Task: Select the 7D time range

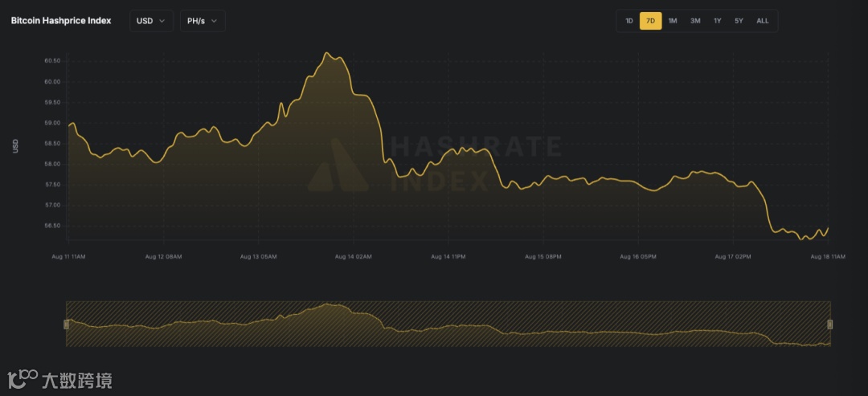Action: (650, 21)
